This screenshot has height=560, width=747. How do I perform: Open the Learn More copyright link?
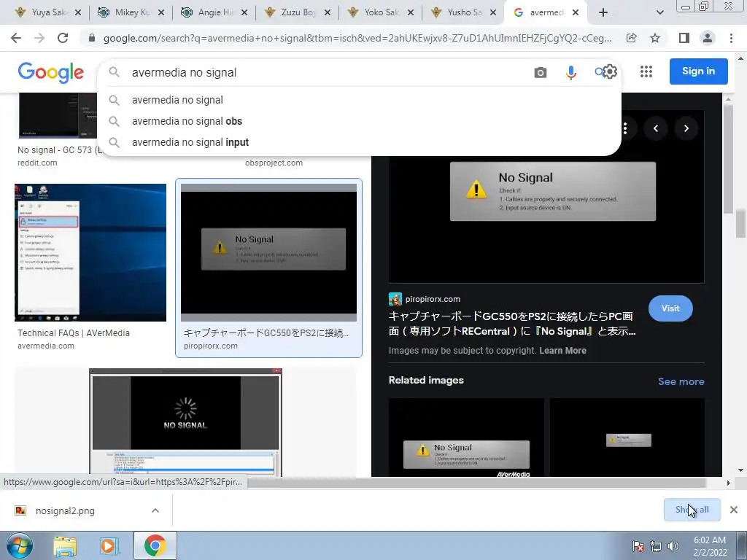562,351
